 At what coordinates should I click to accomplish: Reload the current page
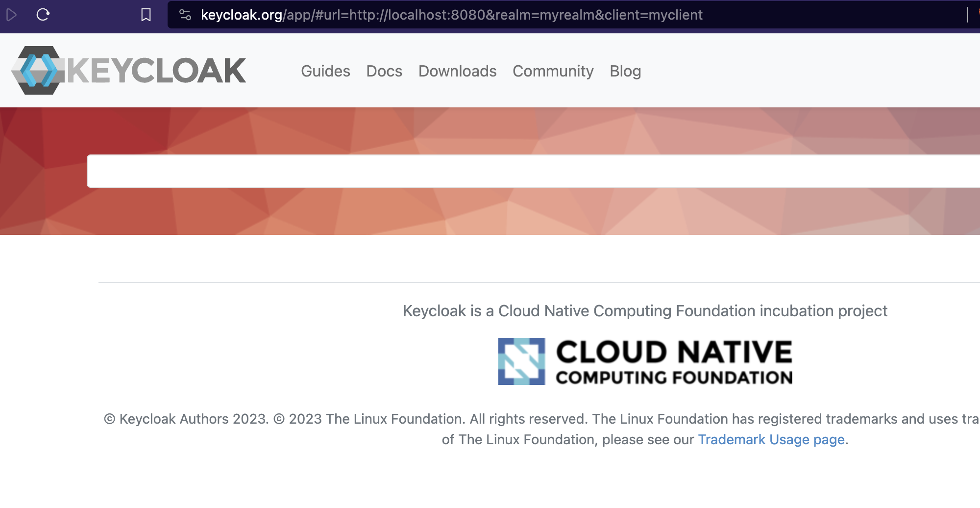click(x=43, y=15)
